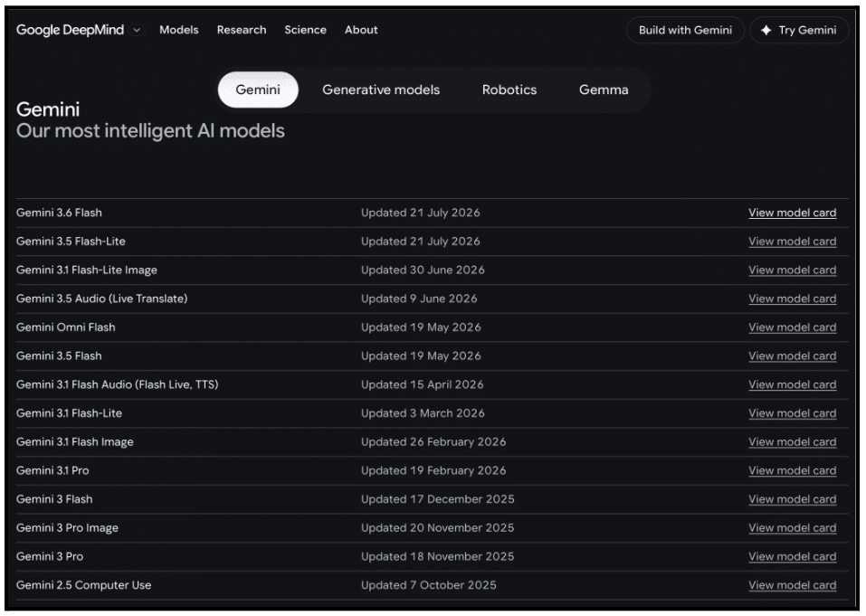The image size is (866, 616).
Task: Click the Updated 17 December 2025 date
Action: [x=437, y=499]
